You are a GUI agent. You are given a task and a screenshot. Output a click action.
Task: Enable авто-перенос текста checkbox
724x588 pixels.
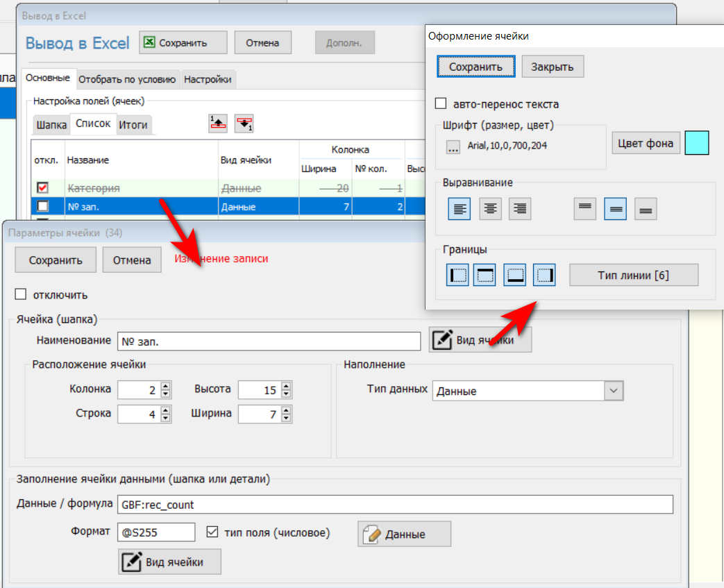(441, 104)
